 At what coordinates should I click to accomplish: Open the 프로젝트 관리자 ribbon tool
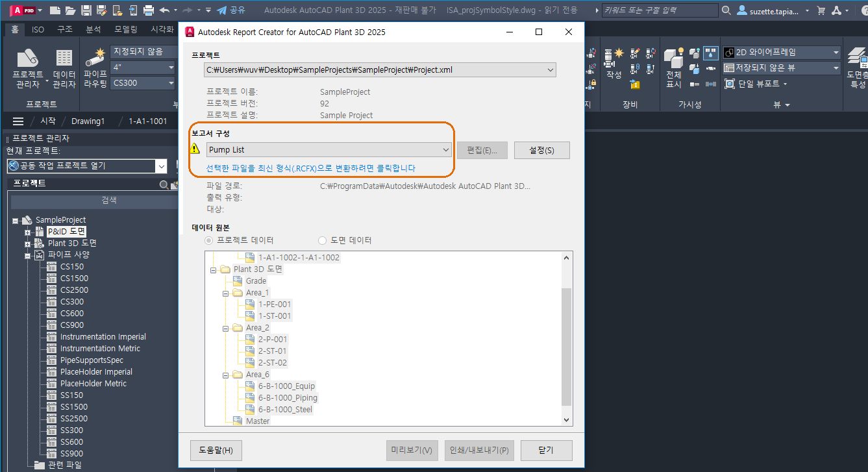tap(27, 69)
